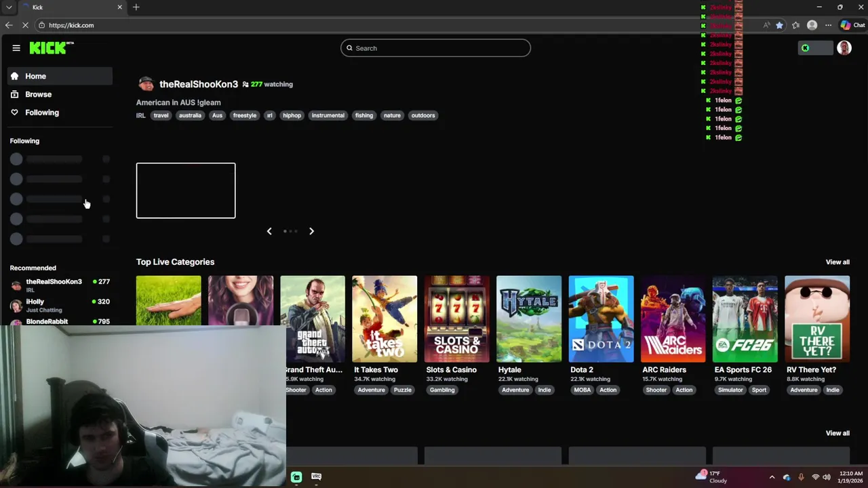Open the Copilot Chat button
Image resolution: width=868 pixels, height=488 pixels.
pos(852,25)
